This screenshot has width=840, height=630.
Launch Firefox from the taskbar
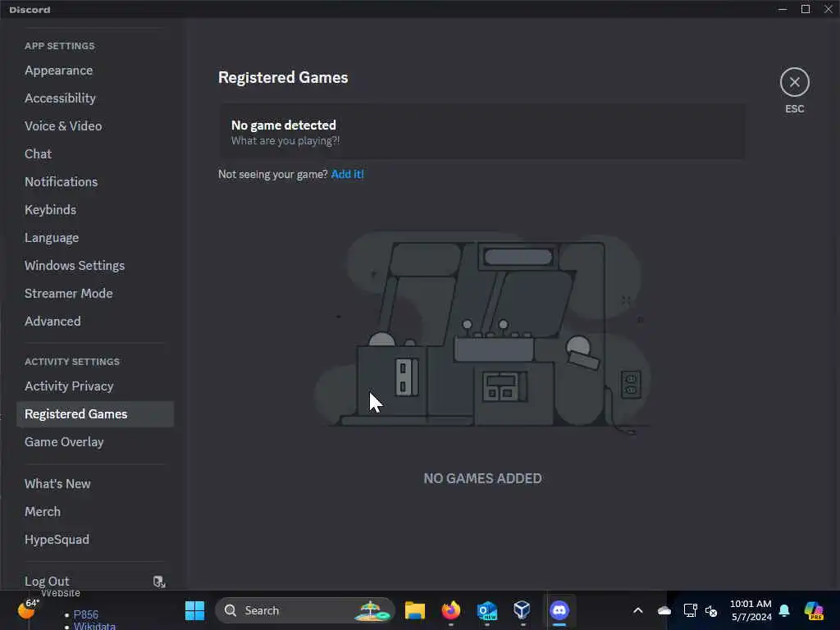click(451, 610)
